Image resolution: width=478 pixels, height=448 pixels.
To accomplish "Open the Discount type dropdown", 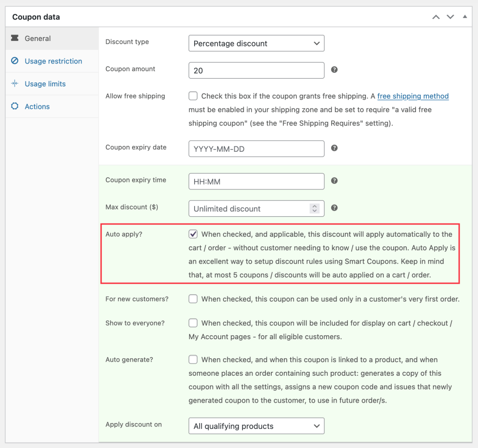I will (256, 43).
